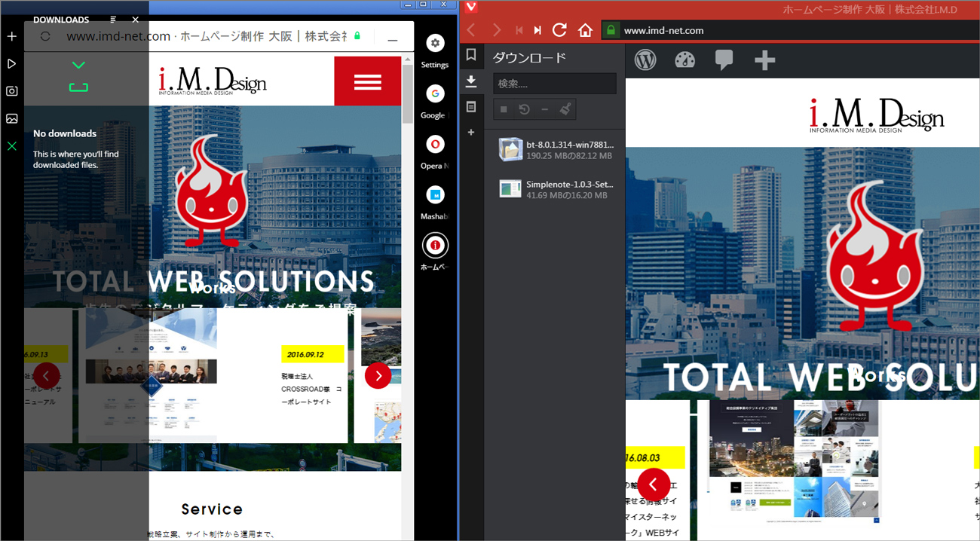Open the works thumbnail in Vivaldi page
The image size is (980, 541).
click(795, 462)
